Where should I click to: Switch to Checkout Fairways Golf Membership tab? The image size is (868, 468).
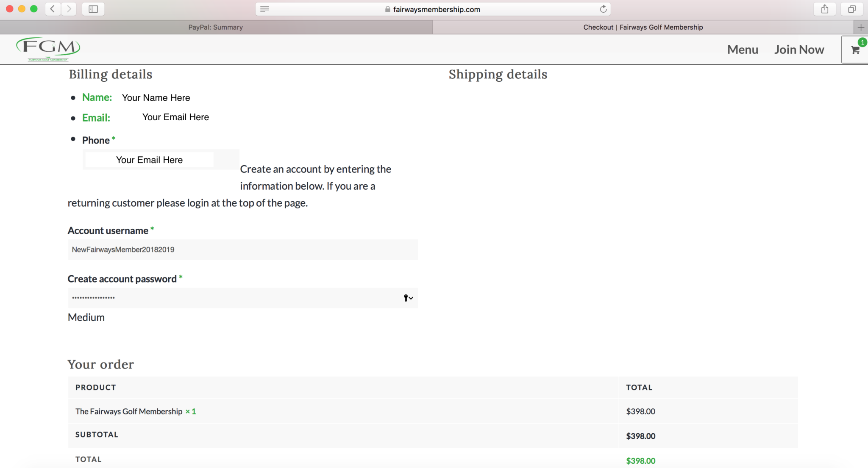[x=643, y=27]
